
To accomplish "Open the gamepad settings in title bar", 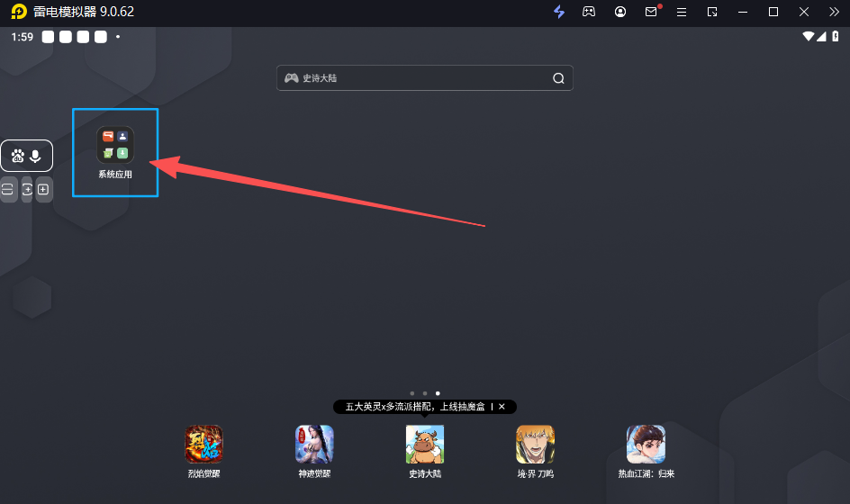I will coord(589,12).
